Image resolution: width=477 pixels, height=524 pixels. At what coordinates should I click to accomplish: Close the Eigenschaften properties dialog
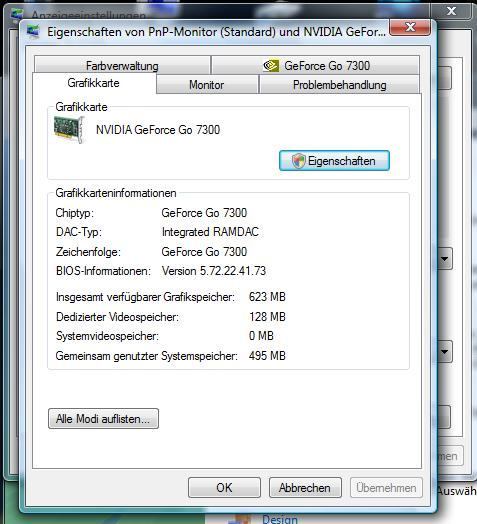coord(410,27)
